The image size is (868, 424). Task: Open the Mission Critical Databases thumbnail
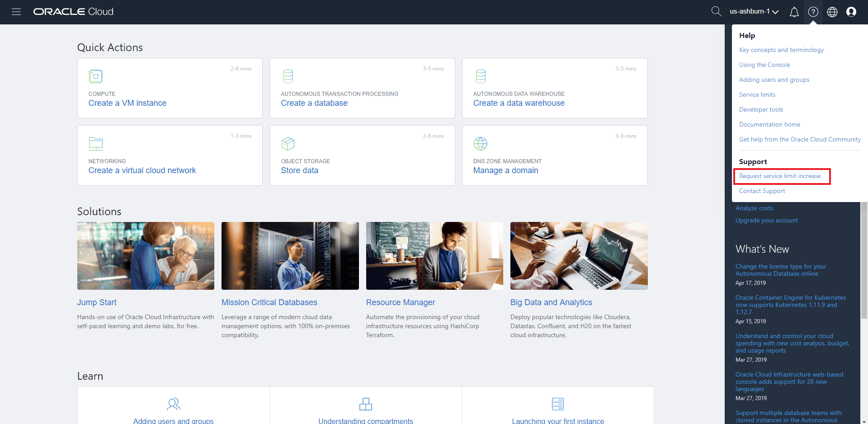[290, 255]
